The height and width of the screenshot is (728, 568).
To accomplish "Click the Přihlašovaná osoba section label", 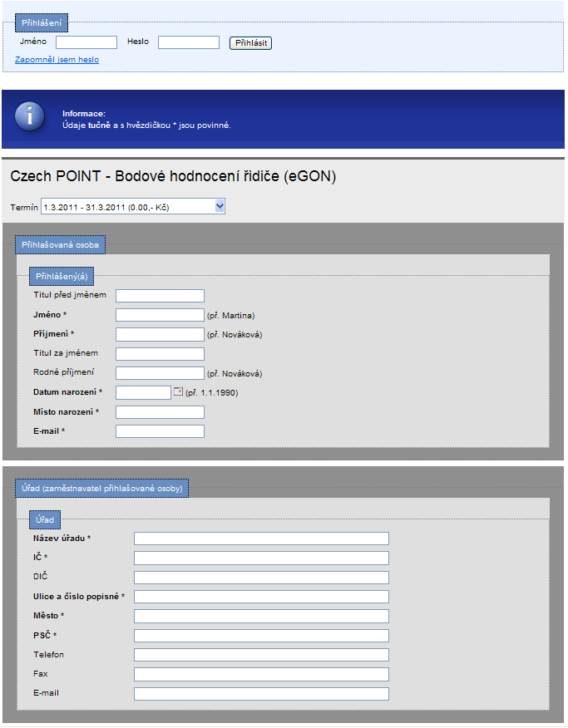I will pos(61,244).
